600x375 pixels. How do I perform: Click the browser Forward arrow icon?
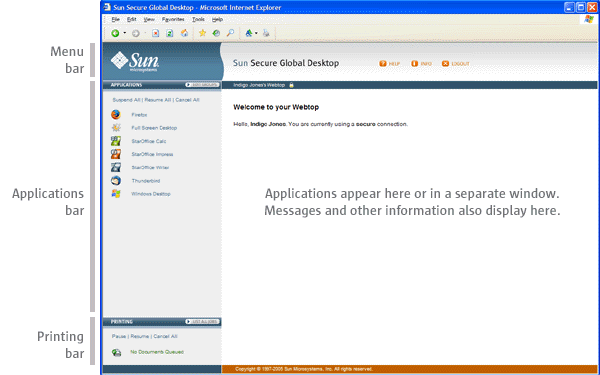(x=135, y=33)
